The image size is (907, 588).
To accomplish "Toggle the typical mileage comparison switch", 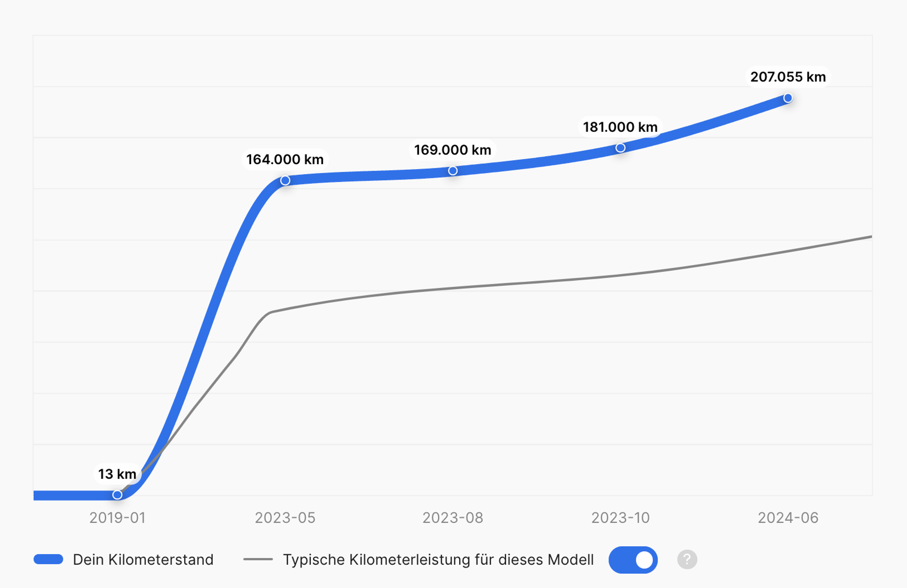I will coord(633,560).
